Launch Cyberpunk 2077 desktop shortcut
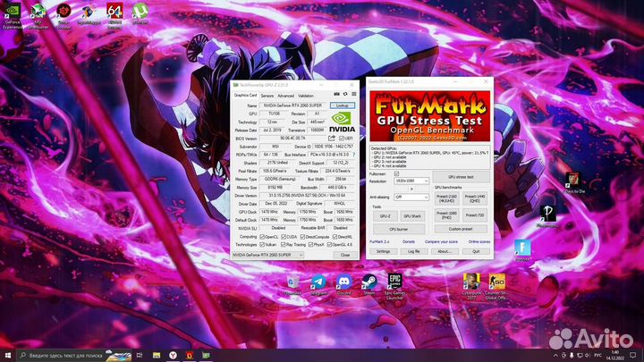Viewport: 644px width, 362px height. (471, 287)
